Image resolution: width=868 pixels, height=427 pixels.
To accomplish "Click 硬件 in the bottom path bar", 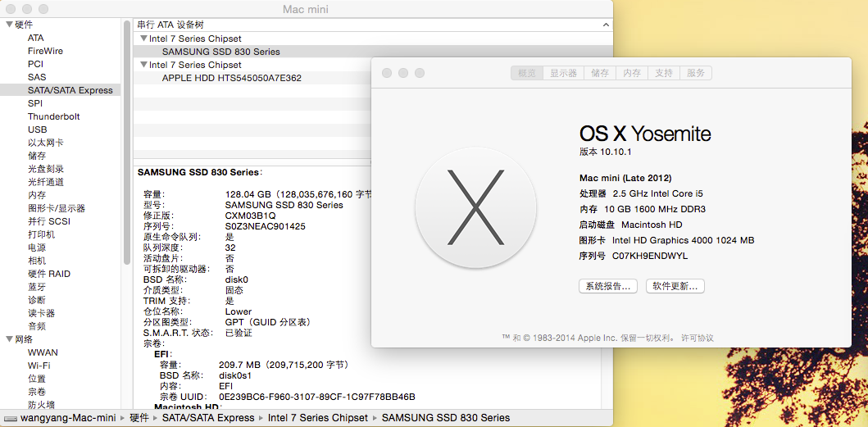I will coord(139,418).
